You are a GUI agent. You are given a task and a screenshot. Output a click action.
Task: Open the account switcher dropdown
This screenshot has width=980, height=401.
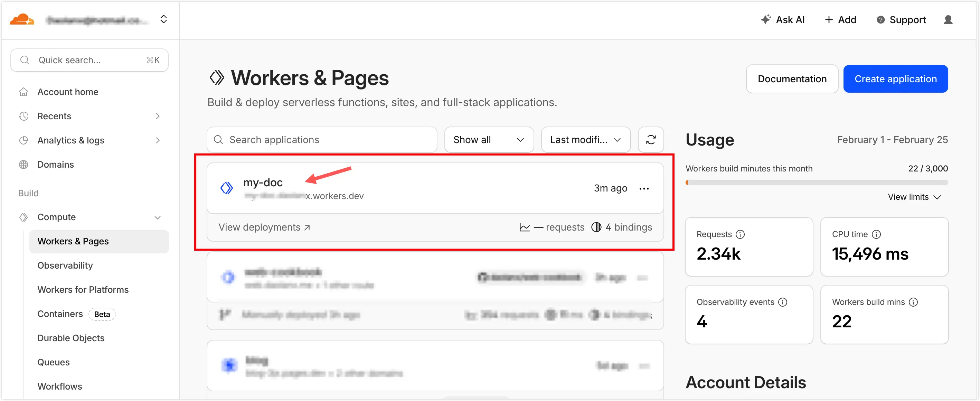pyautogui.click(x=163, y=19)
